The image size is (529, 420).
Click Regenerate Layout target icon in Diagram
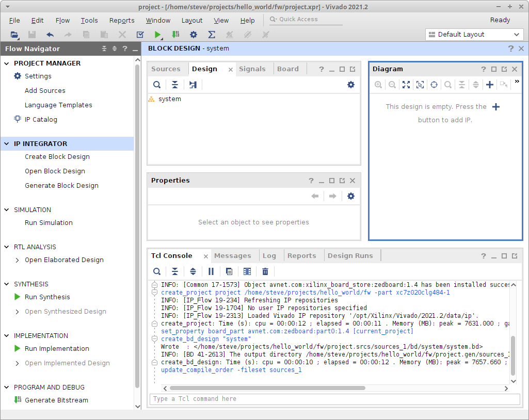pos(434,85)
